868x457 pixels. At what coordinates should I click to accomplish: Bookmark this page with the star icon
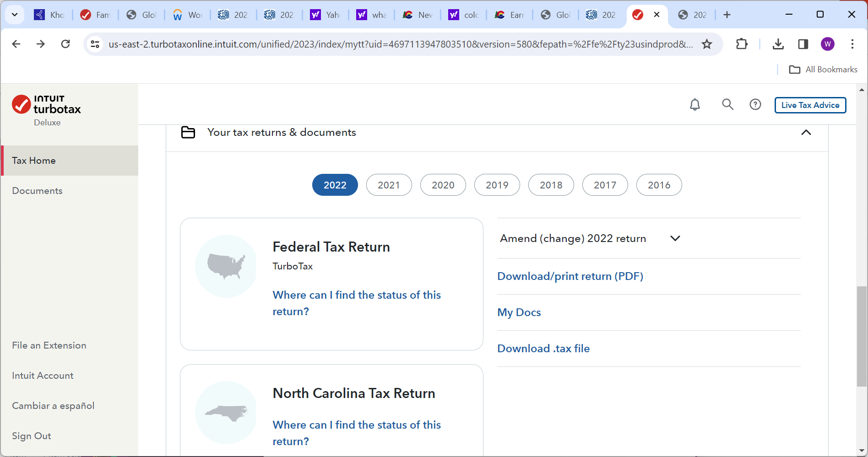coord(707,44)
